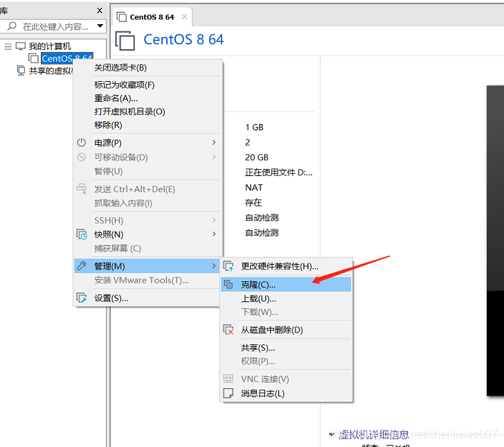Switch to the CentOS 8 64 tab

pyautogui.click(x=152, y=17)
